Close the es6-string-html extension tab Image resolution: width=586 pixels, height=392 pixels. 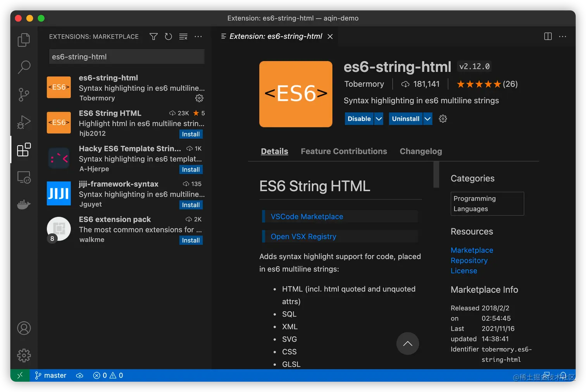coord(330,36)
